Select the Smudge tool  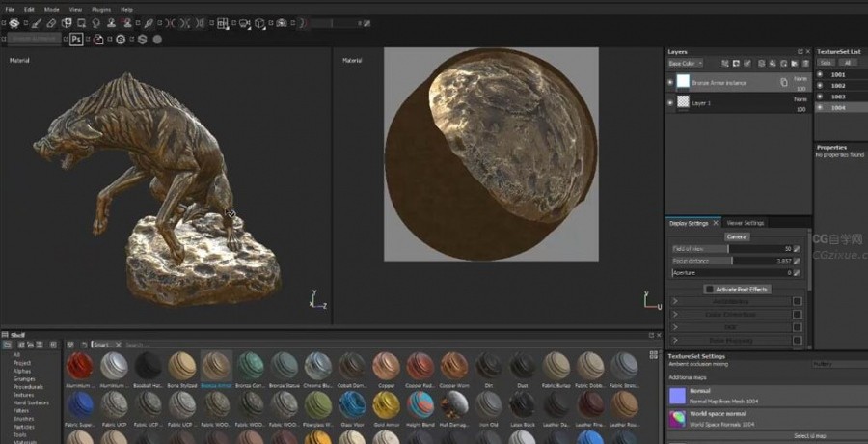[x=96, y=23]
